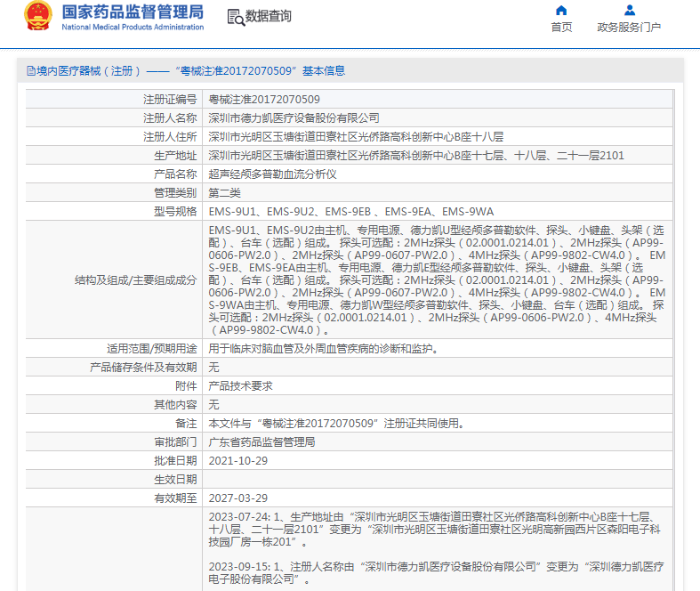Click the 管理类别 value 第二类

pos(224,192)
